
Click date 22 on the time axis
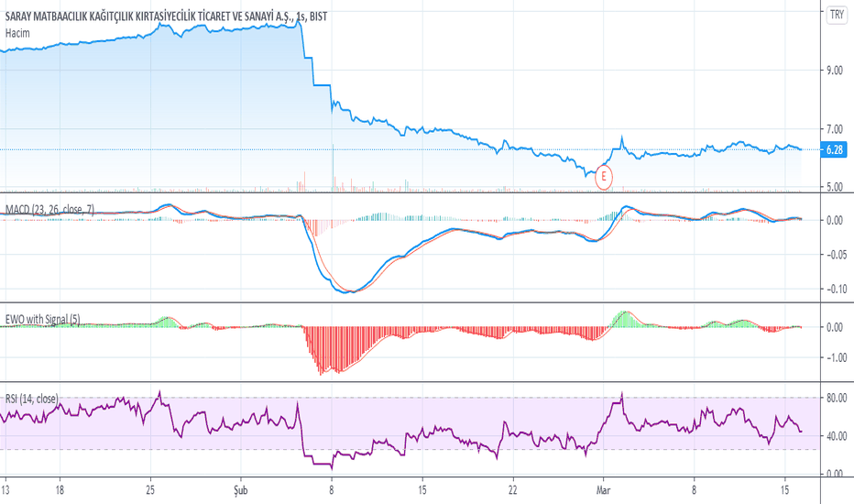tap(512, 490)
